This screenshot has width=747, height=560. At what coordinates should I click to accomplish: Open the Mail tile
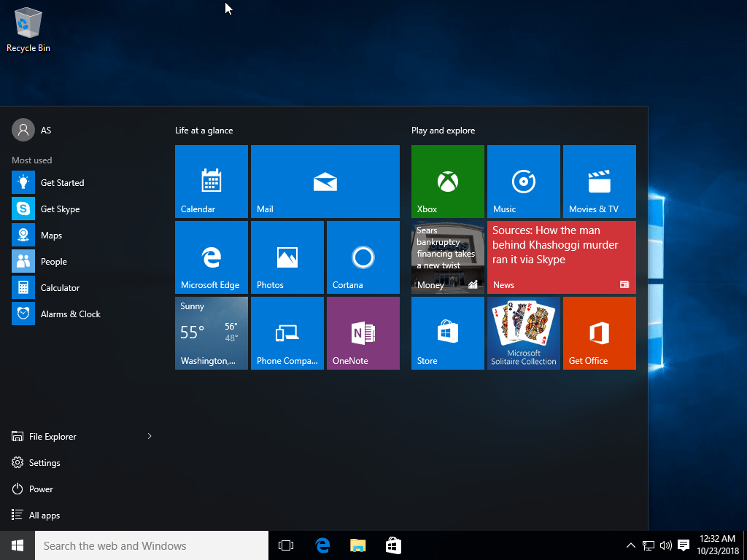coord(325,182)
